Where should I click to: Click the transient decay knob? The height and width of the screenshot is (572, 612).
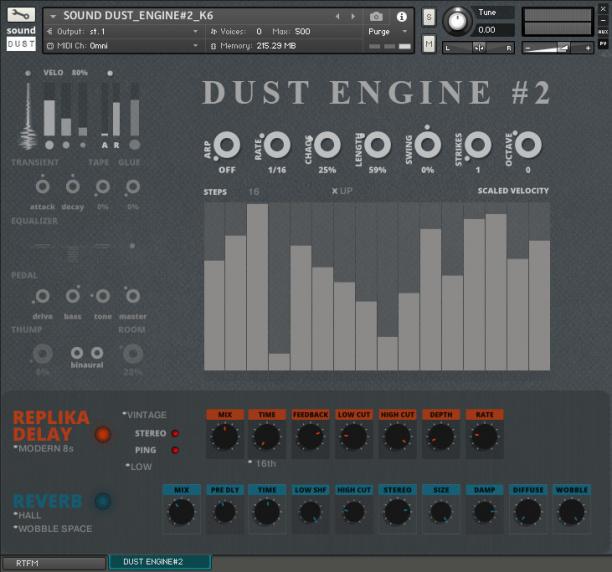[73, 187]
